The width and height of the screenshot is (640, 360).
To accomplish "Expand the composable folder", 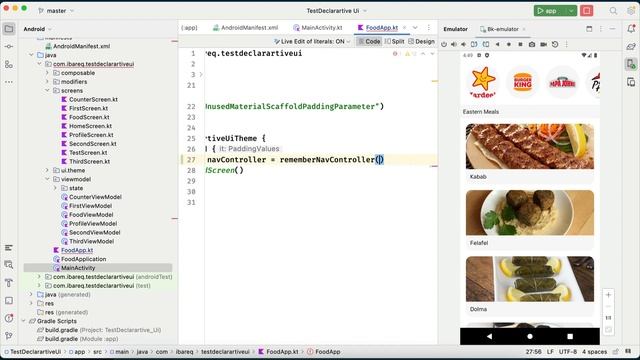I will [x=47, y=73].
